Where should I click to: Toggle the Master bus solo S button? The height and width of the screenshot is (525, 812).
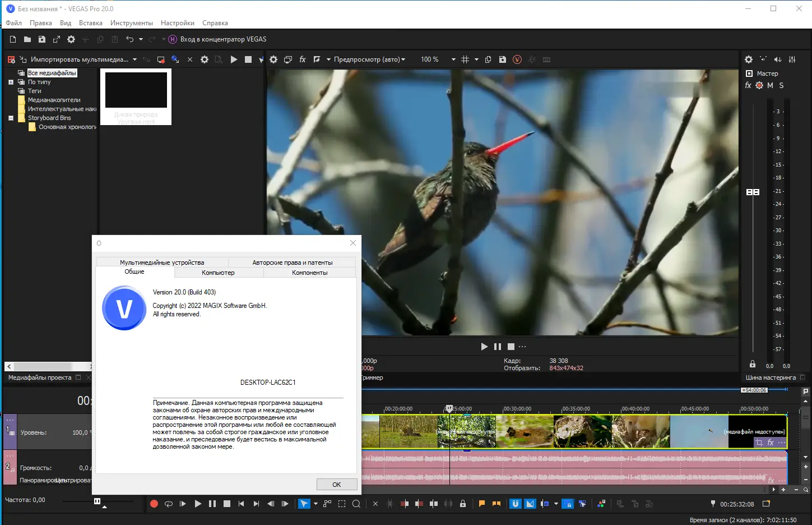pyautogui.click(x=781, y=85)
